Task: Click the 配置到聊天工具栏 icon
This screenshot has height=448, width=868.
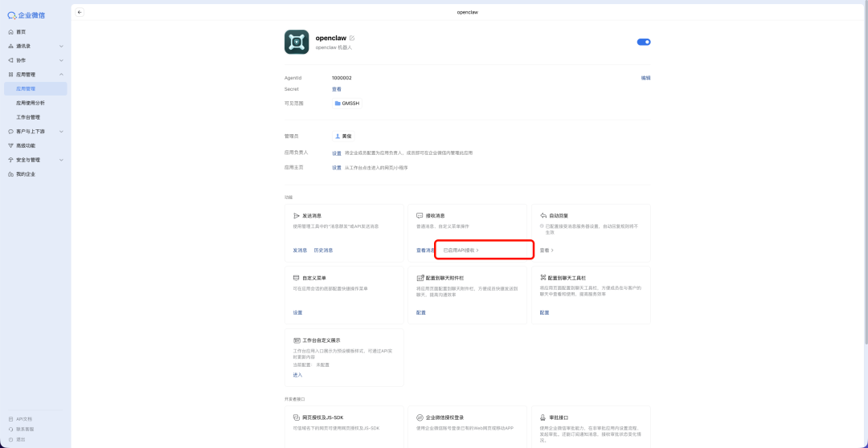Action: click(543, 278)
